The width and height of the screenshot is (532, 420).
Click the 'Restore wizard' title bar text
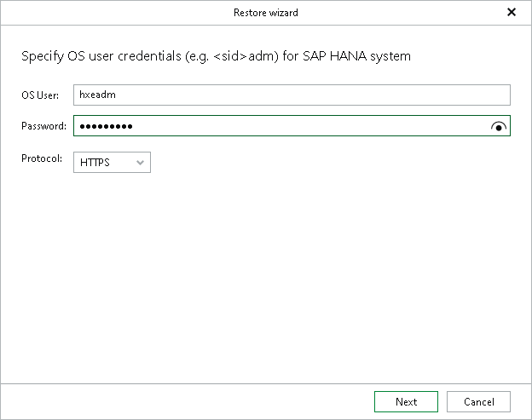pos(265,13)
